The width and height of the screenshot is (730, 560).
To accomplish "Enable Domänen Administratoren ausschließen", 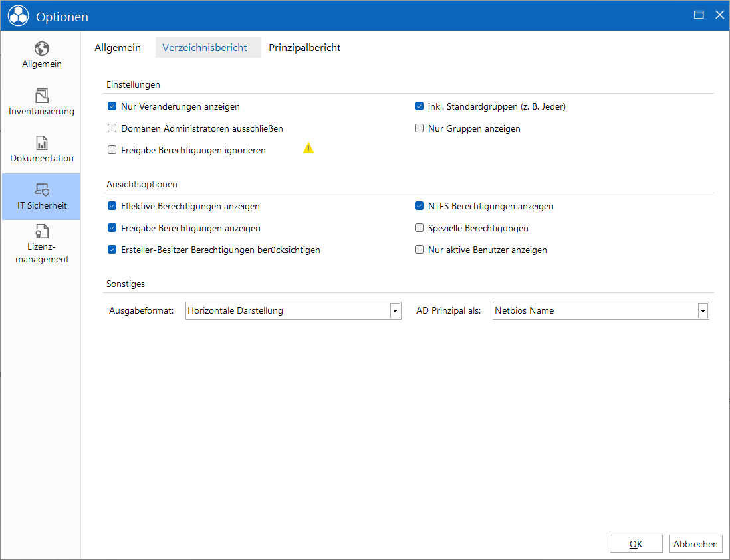I will [x=112, y=128].
